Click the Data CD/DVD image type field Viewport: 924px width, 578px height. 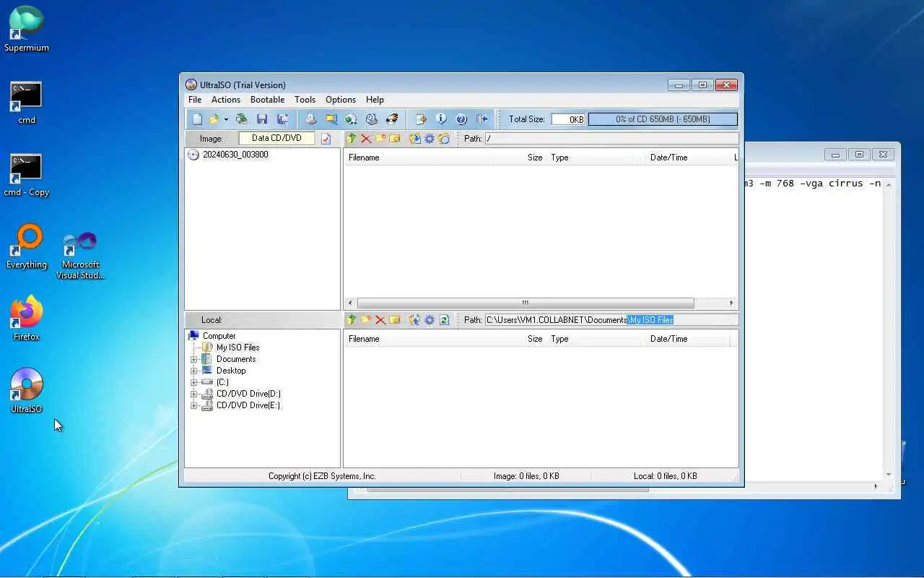[x=276, y=138]
